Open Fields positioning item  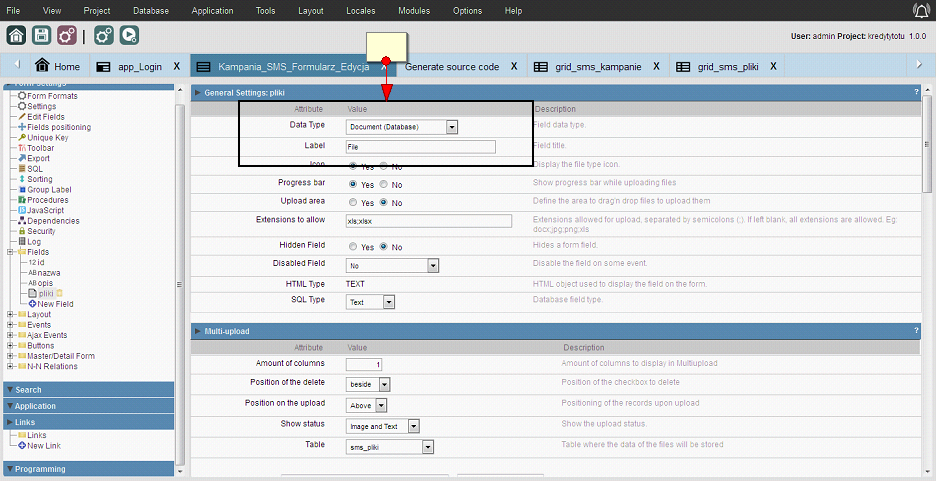coord(58,127)
